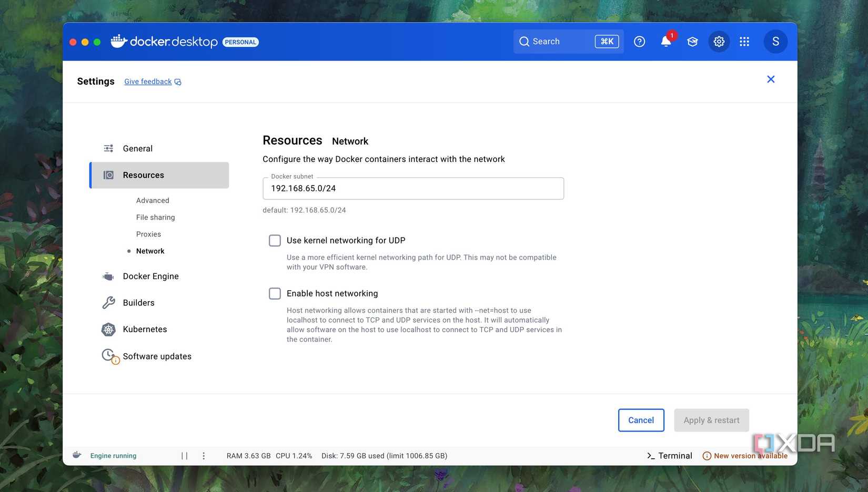Image resolution: width=868 pixels, height=492 pixels.
Task: Open Proxies under Resources
Action: pyautogui.click(x=148, y=234)
